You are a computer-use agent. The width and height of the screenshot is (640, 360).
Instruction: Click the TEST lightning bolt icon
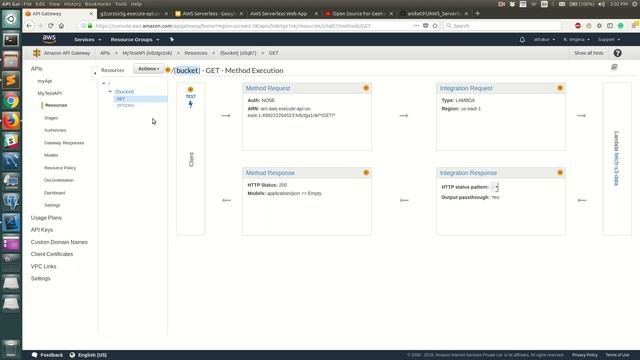pyautogui.click(x=191, y=104)
